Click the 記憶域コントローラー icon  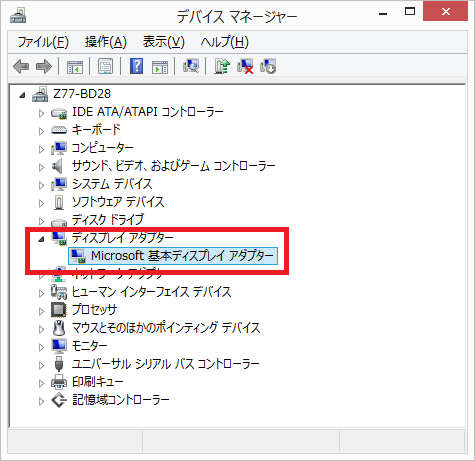59,400
